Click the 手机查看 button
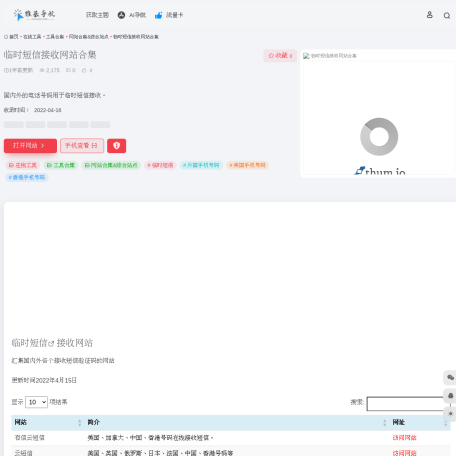Screen dimensions: 456x456 [x=82, y=146]
